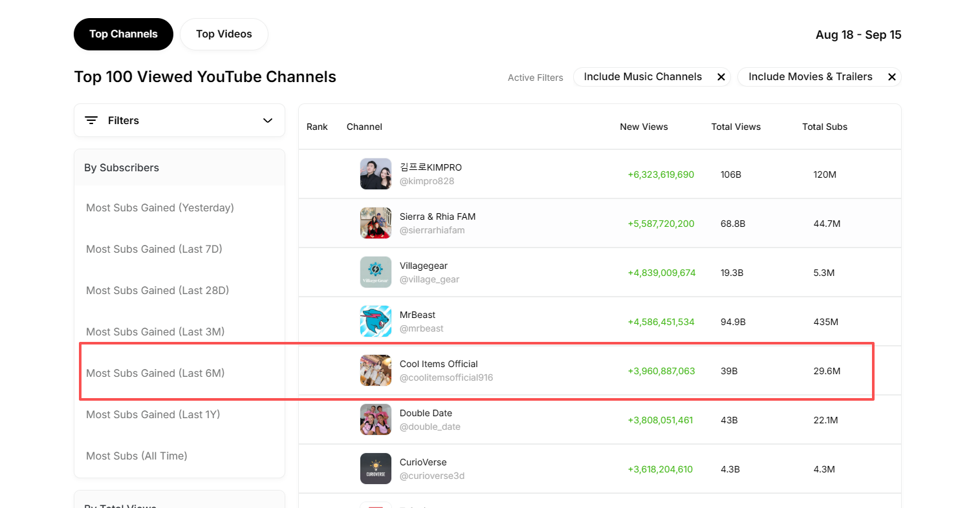The image size is (980, 508).
Task: Expand the Filters dropdown chevron
Action: click(x=268, y=121)
